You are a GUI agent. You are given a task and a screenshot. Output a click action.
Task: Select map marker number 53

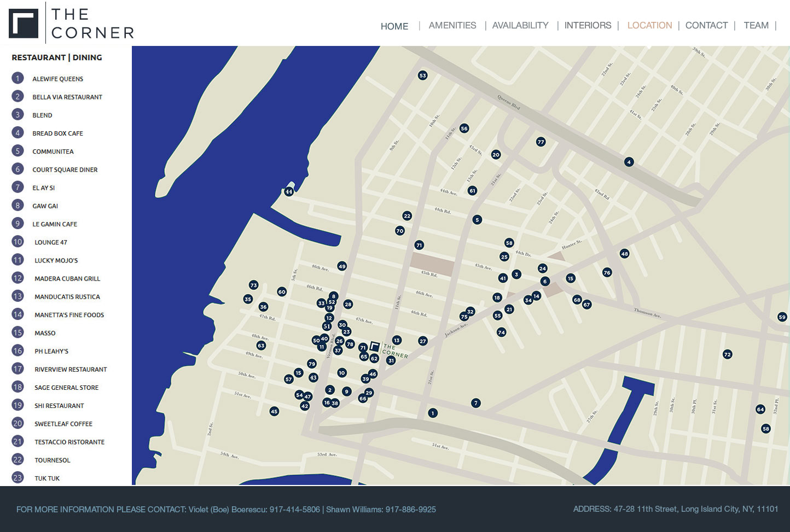click(422, 75)
